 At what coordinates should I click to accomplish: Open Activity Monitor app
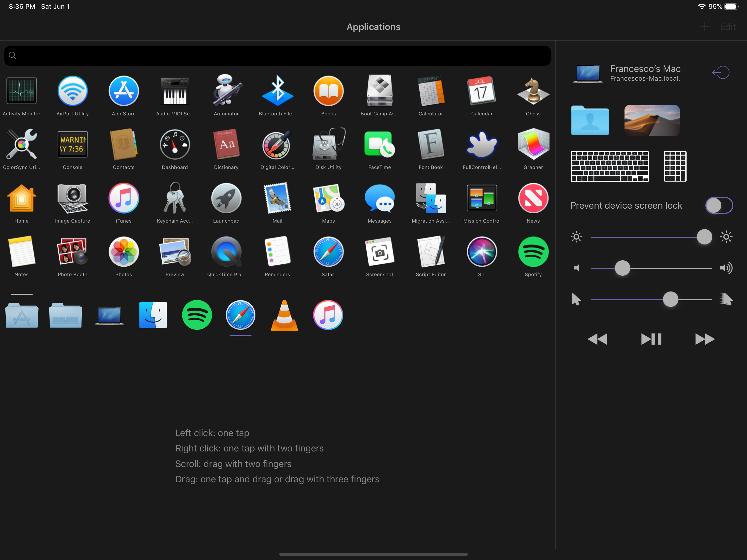(22, 91)
